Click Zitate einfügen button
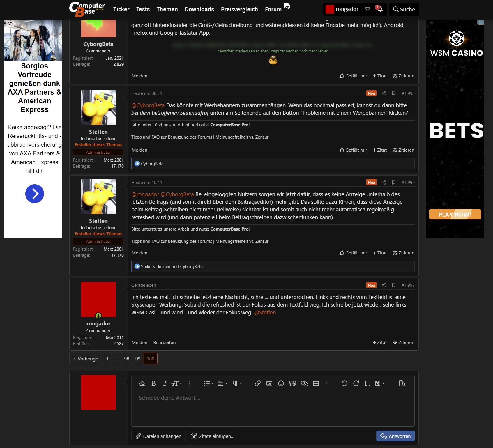Image resolution: width=493 pixels, height=448 pixels. click(212, 436)
